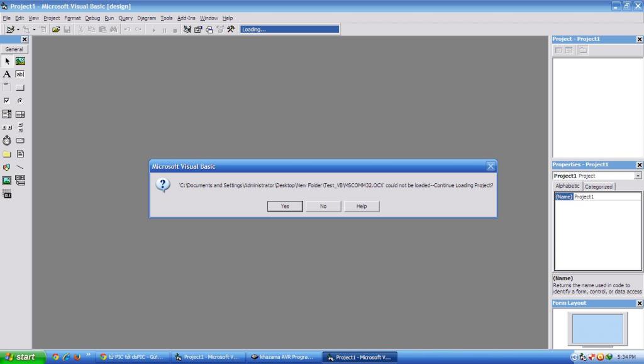Open the Debug menu
644x364 pixels.
pyautogui.click(x=92, y=18)
